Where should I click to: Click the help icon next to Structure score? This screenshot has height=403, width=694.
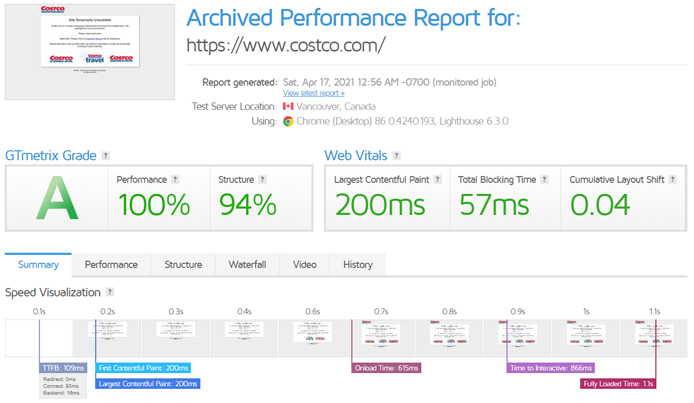[262, 180]
